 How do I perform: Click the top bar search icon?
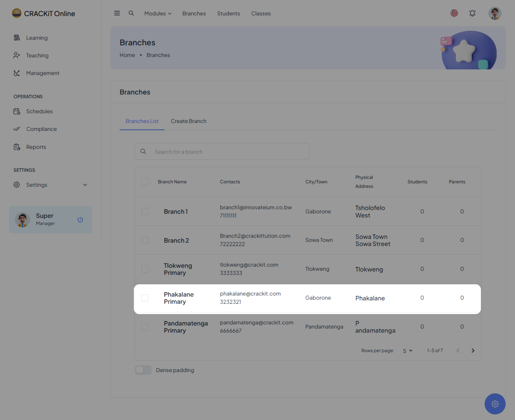tap(131, 13)
